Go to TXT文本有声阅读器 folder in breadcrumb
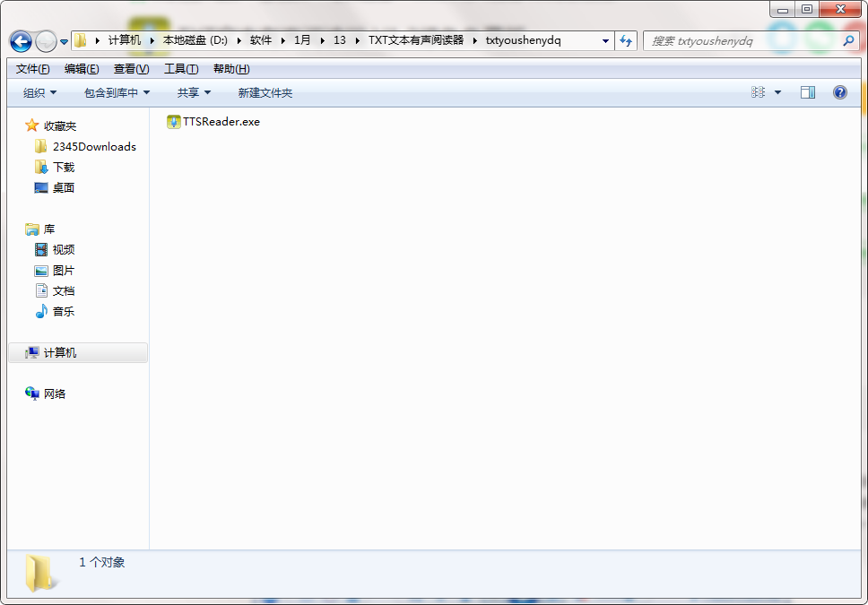The image size is (868, 605). pyautogui.click(x=416, y=40)
